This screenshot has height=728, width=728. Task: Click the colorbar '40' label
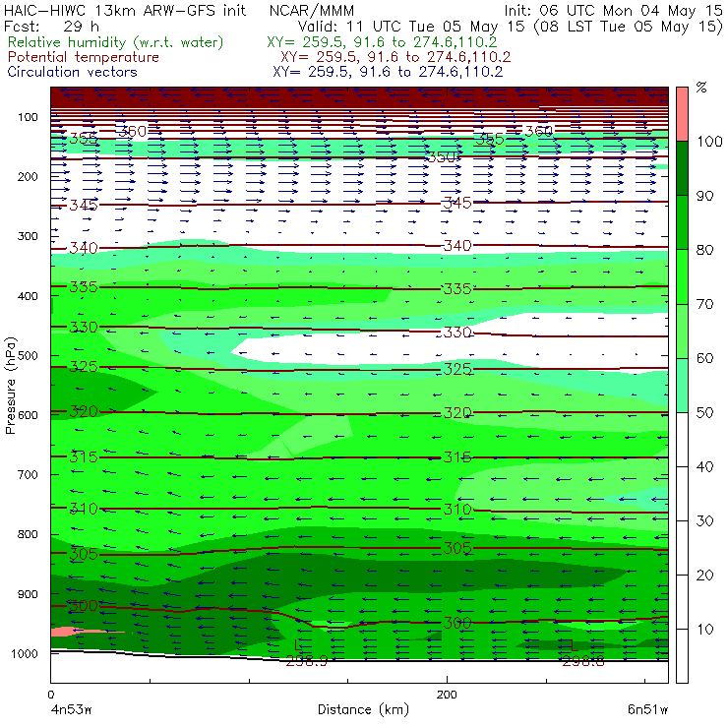pyautogui.click(x=704, y=466)
